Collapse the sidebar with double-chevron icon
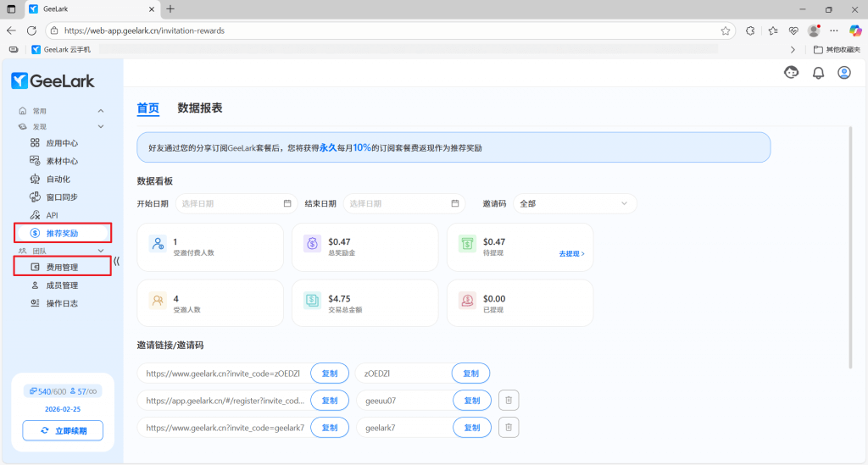 (x=117, y=262)
